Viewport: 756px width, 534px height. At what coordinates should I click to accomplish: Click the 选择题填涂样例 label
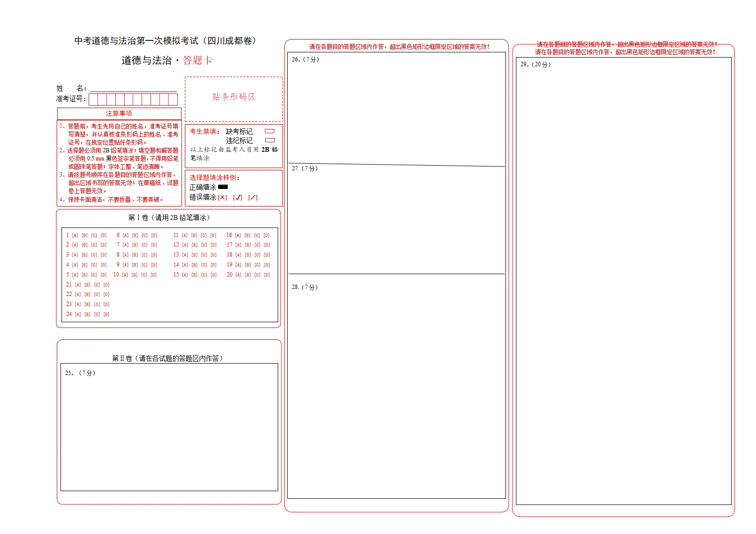(214, 178)
